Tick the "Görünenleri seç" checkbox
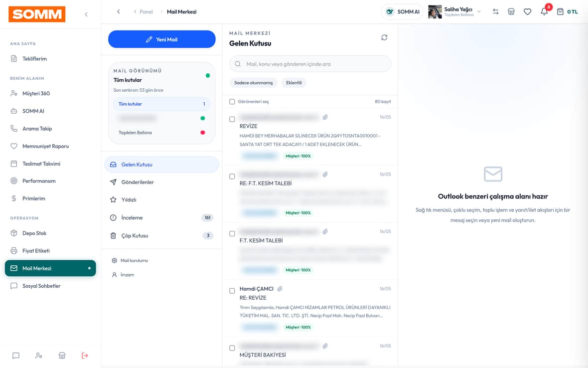 [232, 102]
